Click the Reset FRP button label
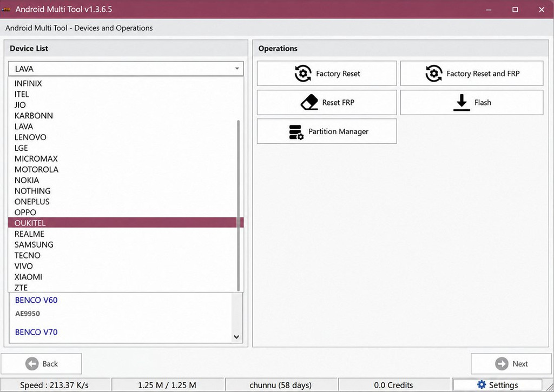Viewport: 554px width, 392px height. coord(338,102)
